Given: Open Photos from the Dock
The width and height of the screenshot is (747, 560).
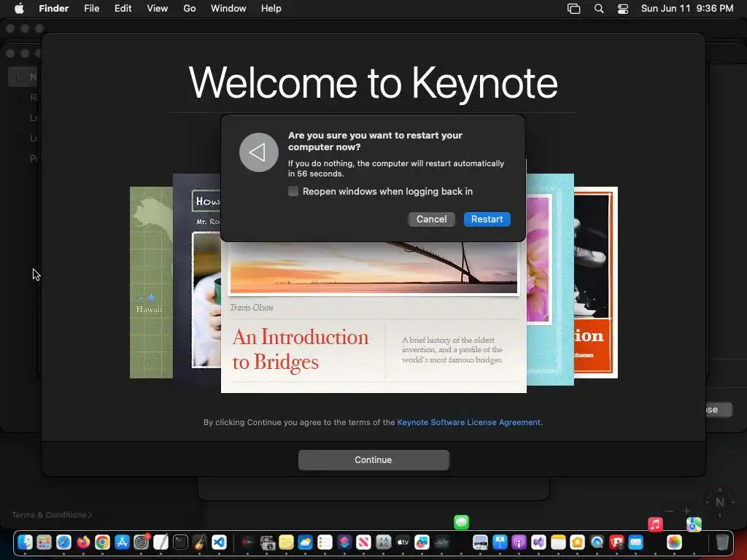Looking at the screenshot, I should pos(675,542).
